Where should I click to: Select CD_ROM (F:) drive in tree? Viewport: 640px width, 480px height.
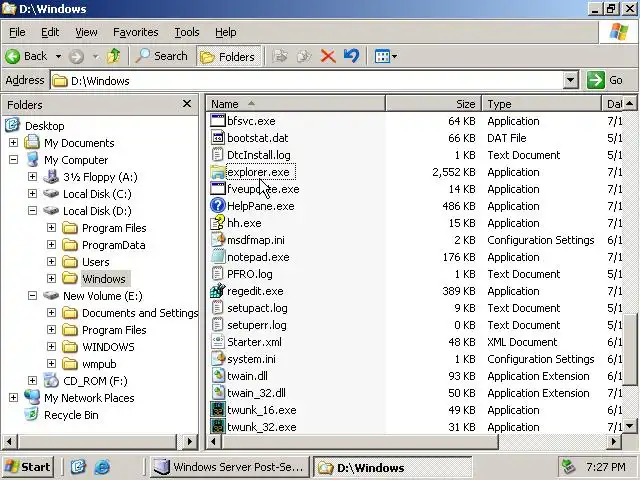pos(95,381)
